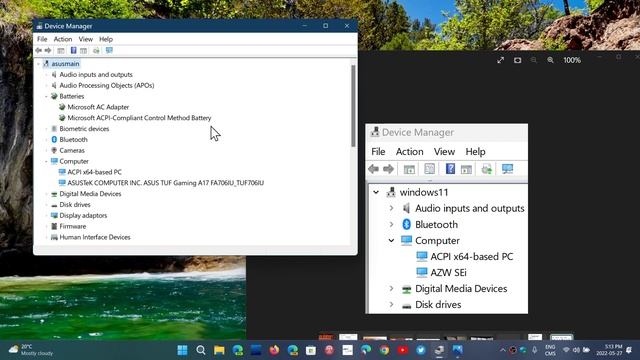Open View menu in asusmain Device Manager
Image resolution: width=640 pixels, height=360 pixels.
(x=86, y=39)
